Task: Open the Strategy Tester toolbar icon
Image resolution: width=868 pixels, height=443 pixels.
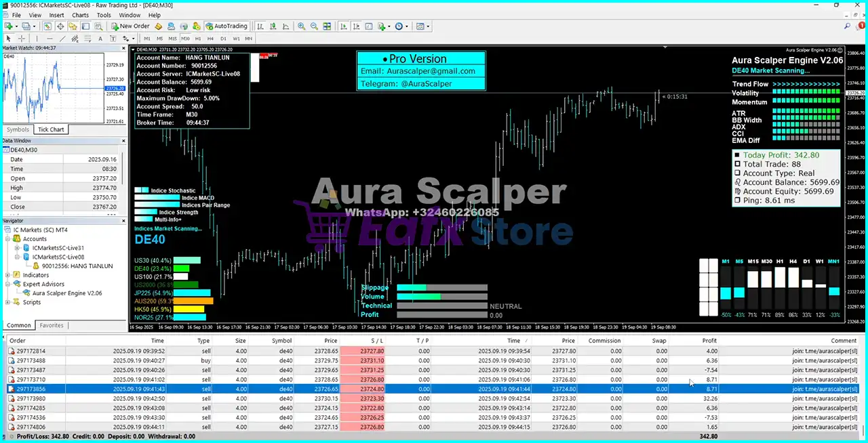Action: [x=98, y=26]
